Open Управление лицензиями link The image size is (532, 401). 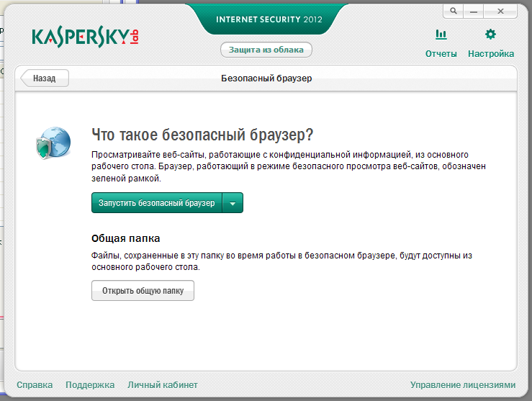click(x=463, y=384)
